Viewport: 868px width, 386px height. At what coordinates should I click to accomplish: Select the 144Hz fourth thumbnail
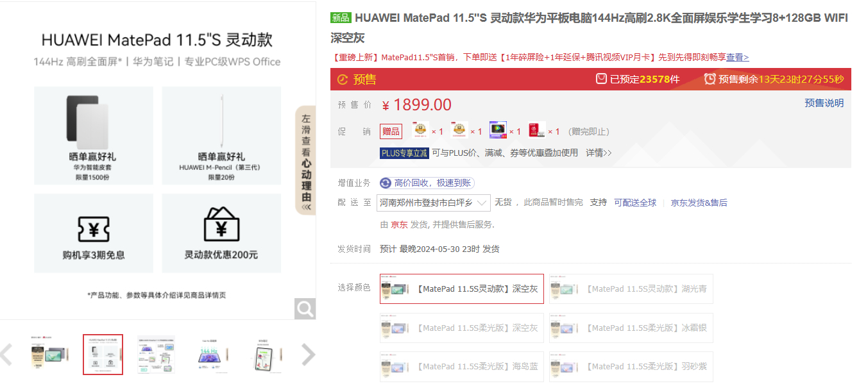pyautogui.click(x=210, y=355)
